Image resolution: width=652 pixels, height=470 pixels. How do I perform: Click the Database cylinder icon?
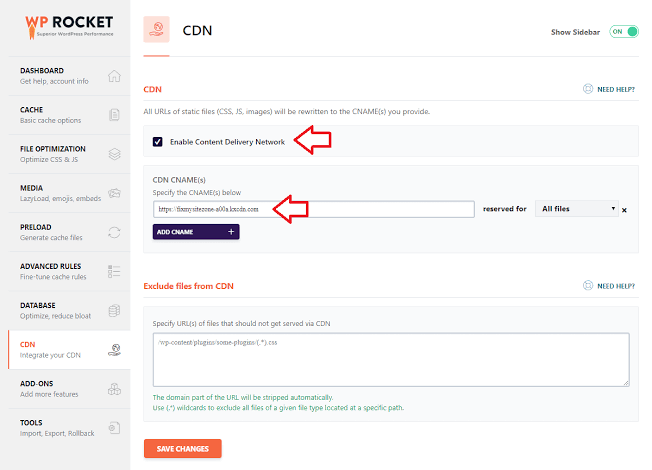click(114, 310)
